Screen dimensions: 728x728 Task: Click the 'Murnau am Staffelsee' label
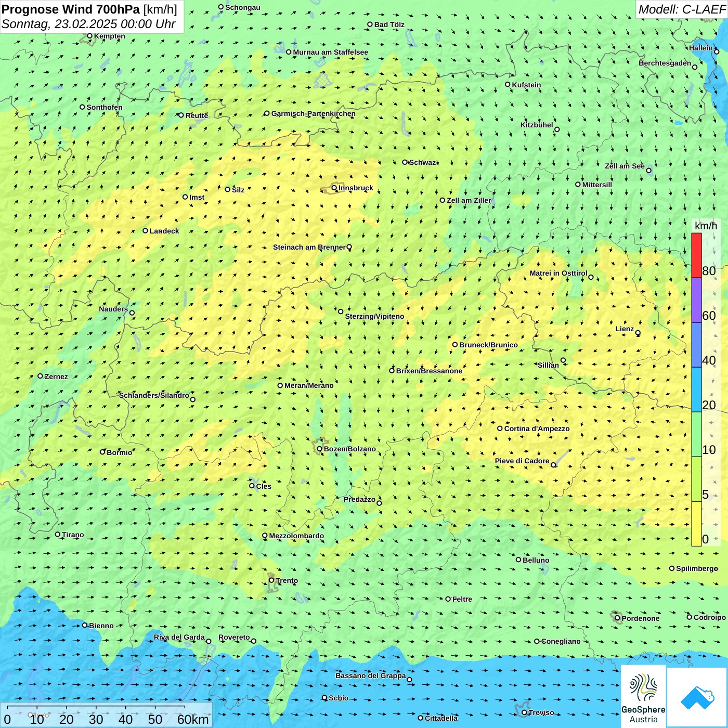tap(330, 52)
